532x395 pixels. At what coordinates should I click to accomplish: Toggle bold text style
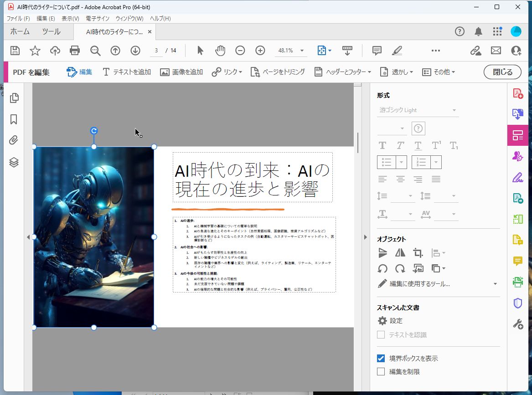coord(382,145)
